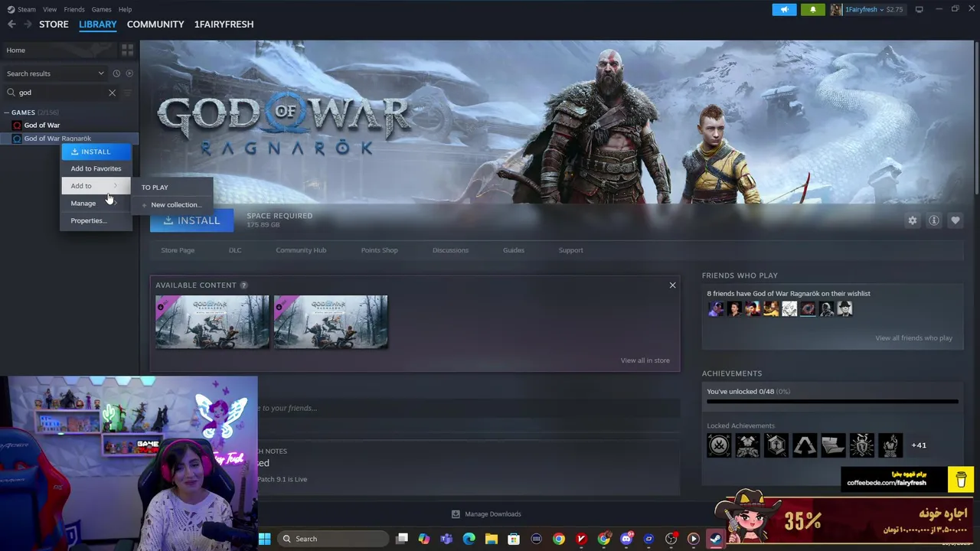Click the large blue INSTALL button
Image resolution: width=980 pixels, height=551 pixels.
click(x=191, y=220)
